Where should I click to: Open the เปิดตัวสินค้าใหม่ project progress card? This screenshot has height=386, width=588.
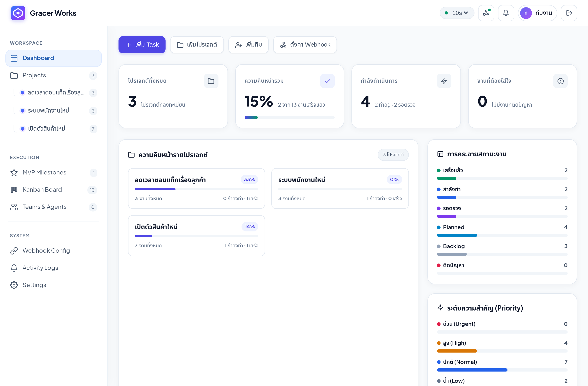pos(196,236)
